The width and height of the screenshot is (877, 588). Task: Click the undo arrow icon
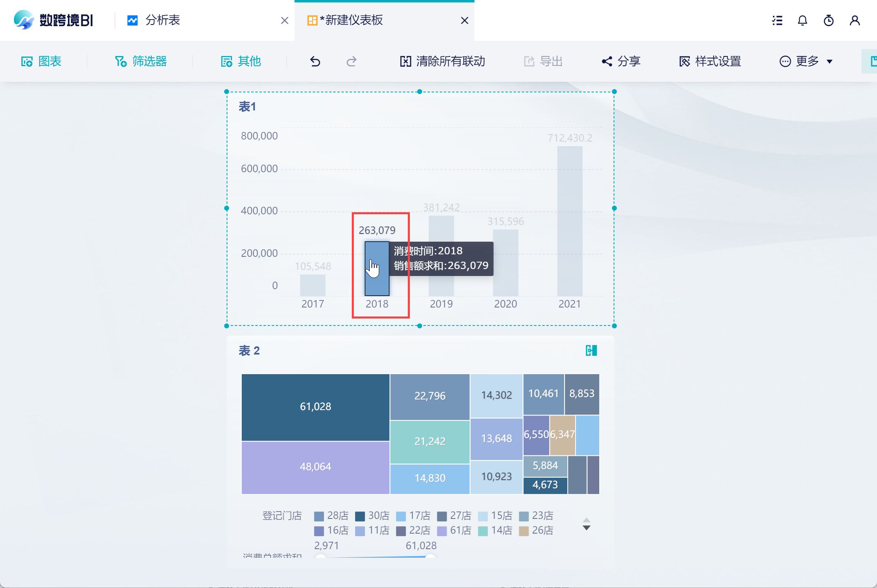(315, 61)
